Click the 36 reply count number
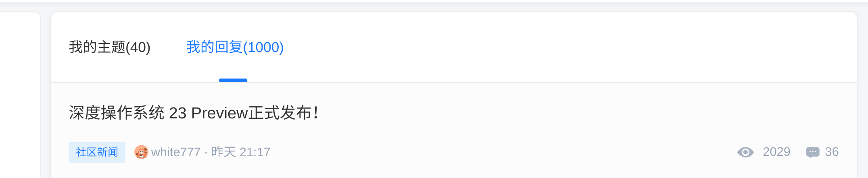 (832, 152)
